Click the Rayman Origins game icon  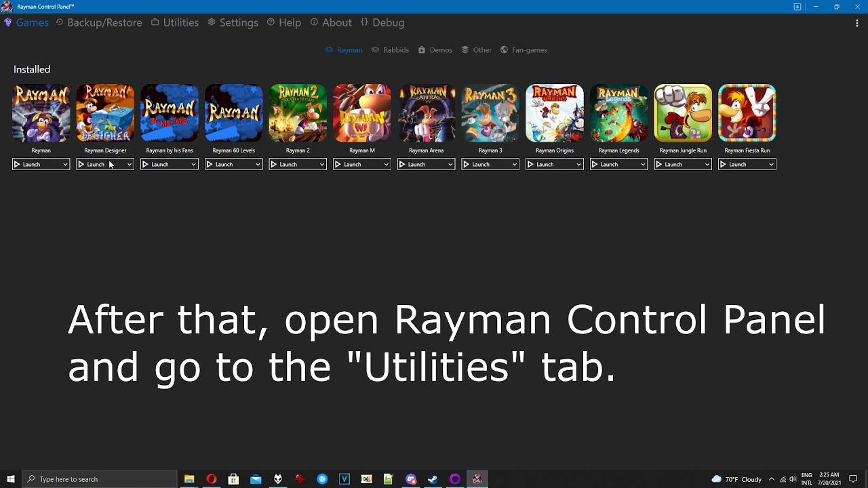(x=555, y=113)
